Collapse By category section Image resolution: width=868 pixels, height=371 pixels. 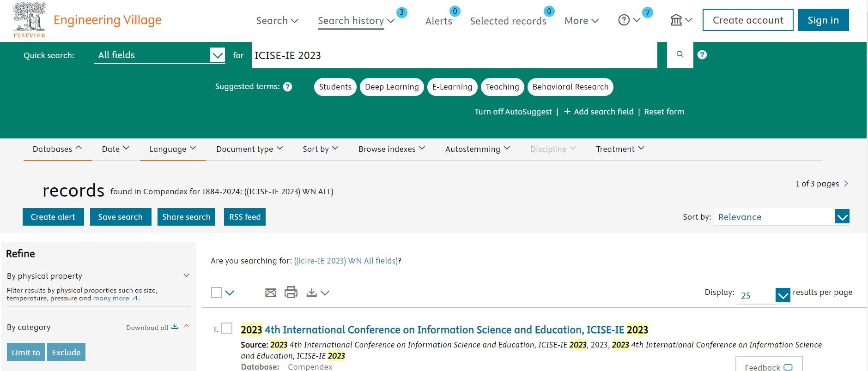point(187,326)
